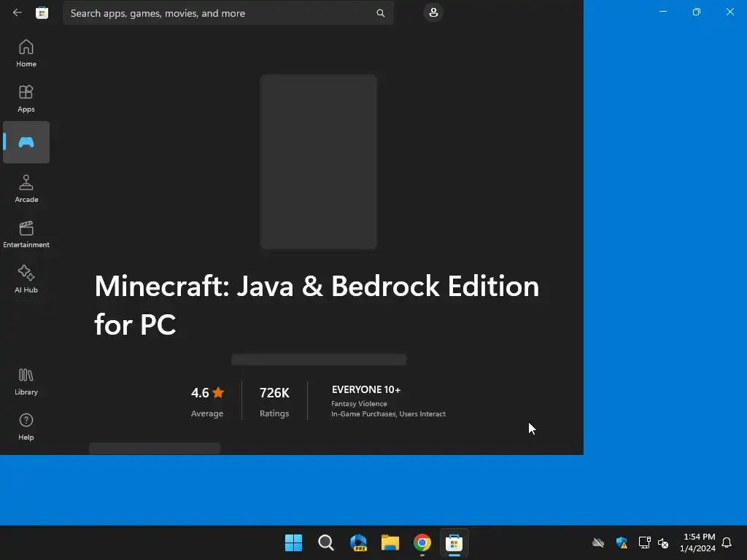Open Windows Security shield tray icon
The height and width of the screenshot is (560, 747).
(622, 542)
